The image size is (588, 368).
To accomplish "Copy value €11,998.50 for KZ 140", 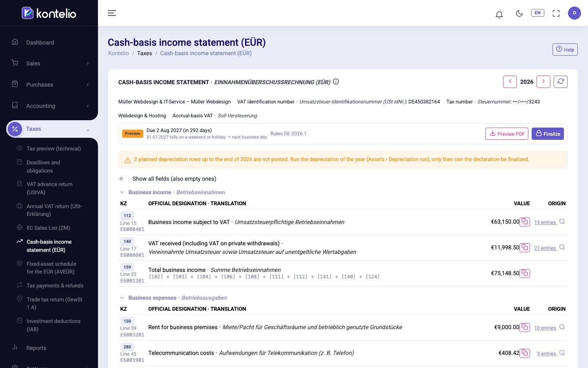I will point(525,248).
